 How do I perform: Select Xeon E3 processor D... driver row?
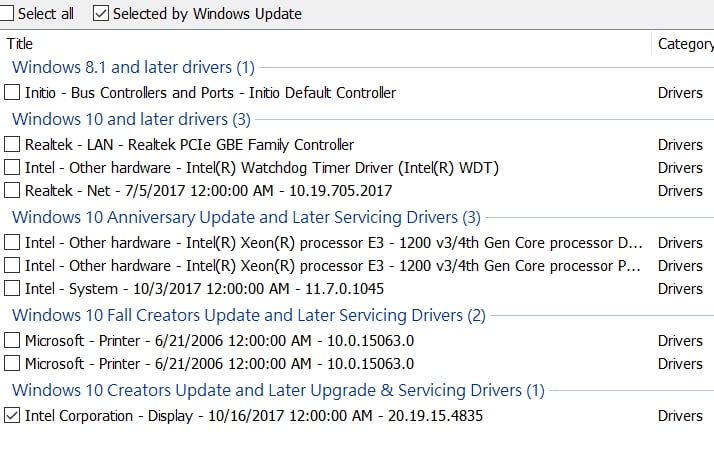tap(357, 243)
